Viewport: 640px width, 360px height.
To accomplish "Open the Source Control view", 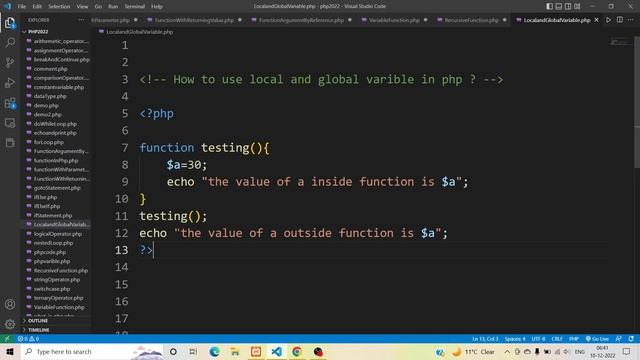I will click(x=10, y=62).
